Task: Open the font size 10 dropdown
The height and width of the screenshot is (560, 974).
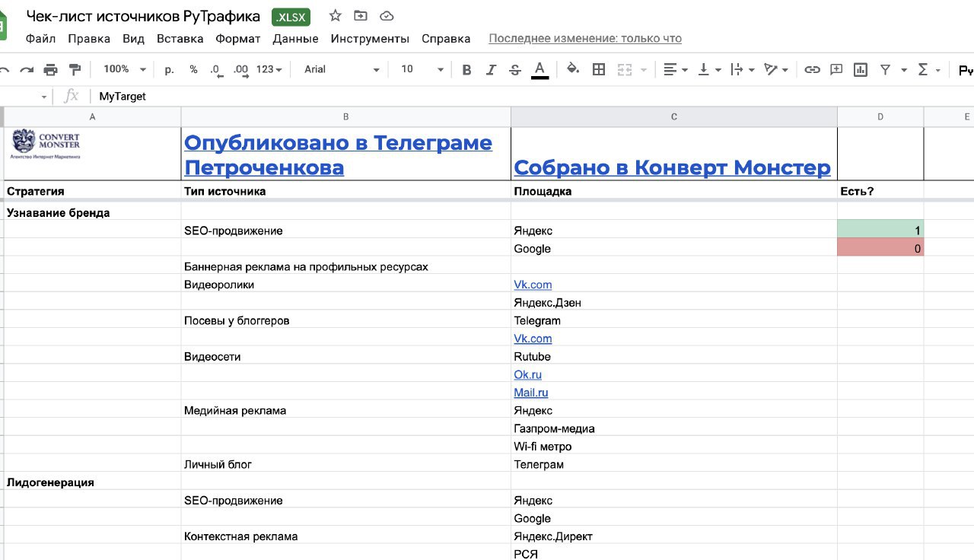Action: [x=422, y=69]
